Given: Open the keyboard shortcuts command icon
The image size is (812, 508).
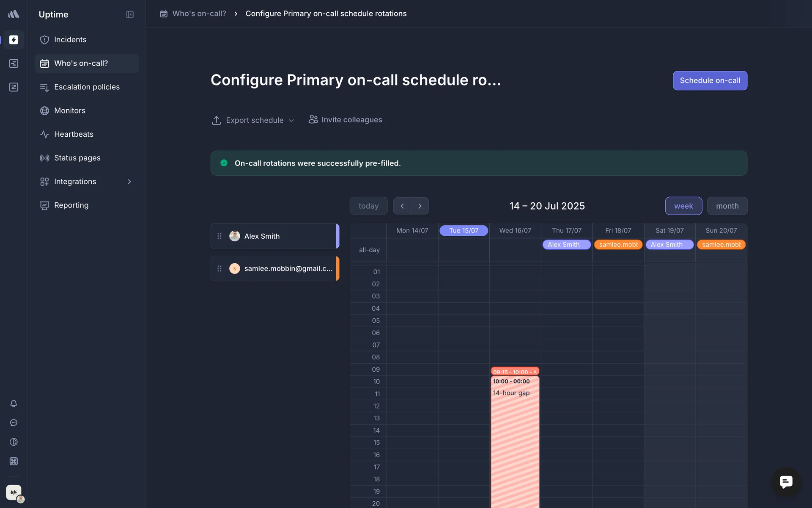Looking at the screenshot, I should 14,461.
